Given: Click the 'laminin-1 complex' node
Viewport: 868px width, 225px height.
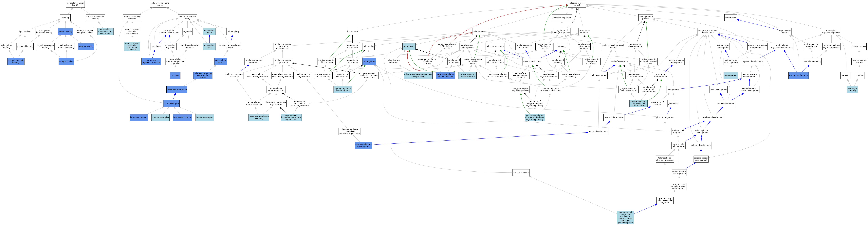Looking at the screenshot, I should coord(139,118).
